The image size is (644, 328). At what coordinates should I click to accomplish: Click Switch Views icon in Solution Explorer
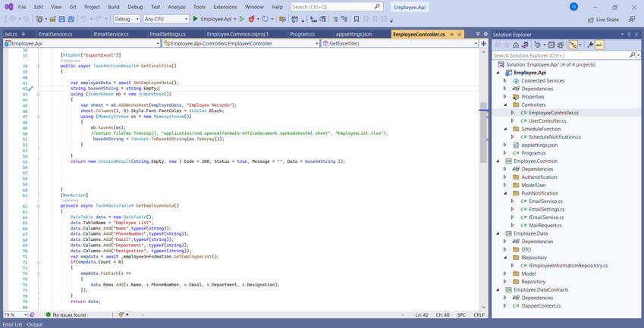[x=524, y=45]
